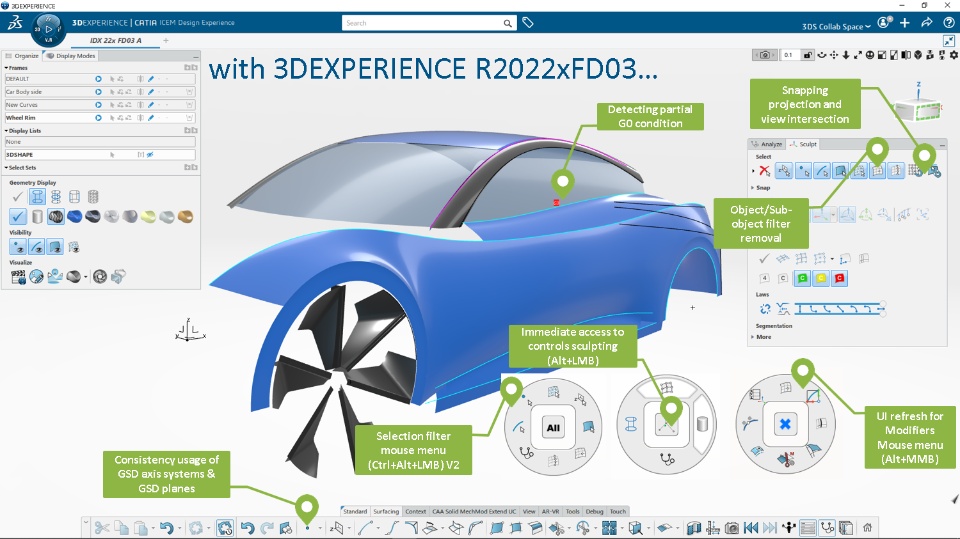Screen dimensions: 960x539
Task: Click the stethoscope diagnosis icon in bottom toolbar
Action: coord(827,527)
